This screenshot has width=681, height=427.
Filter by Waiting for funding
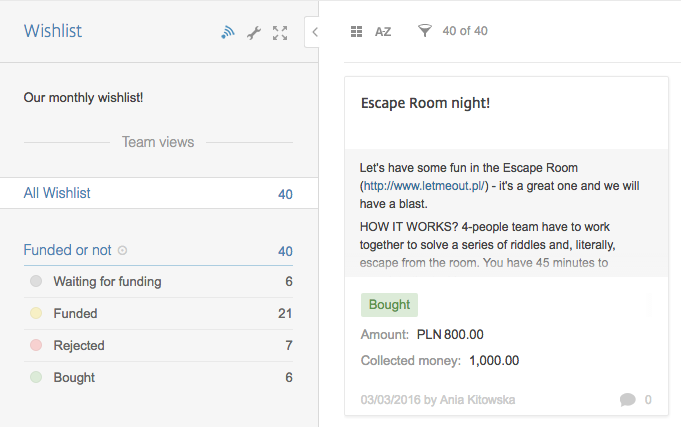tap(107, 282)
